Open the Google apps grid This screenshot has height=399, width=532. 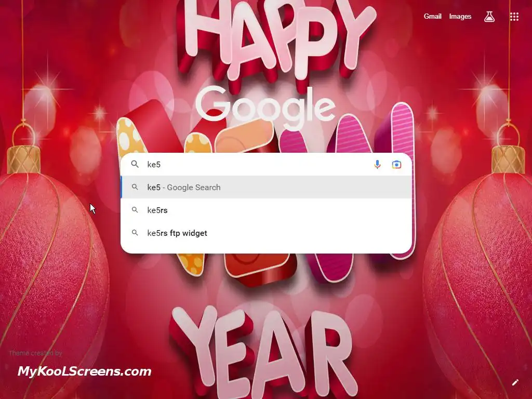pyautogui.click(x=514, y=17)
